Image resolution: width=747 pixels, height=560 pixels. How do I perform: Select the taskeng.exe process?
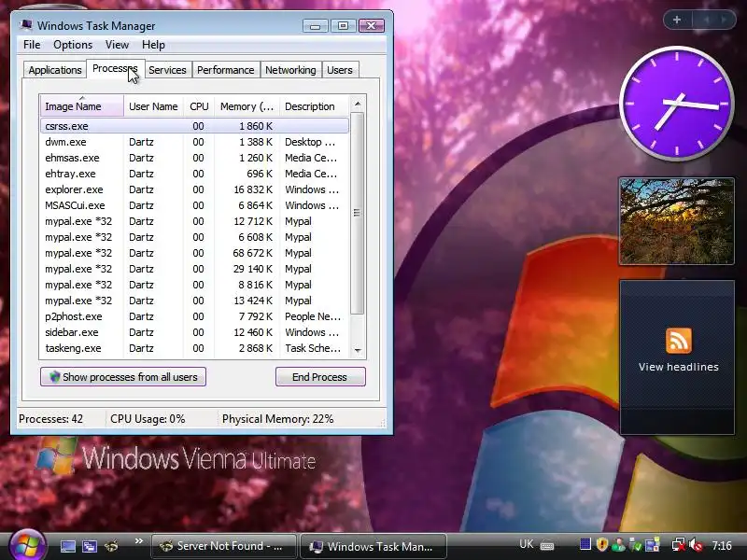click(195, 348)
